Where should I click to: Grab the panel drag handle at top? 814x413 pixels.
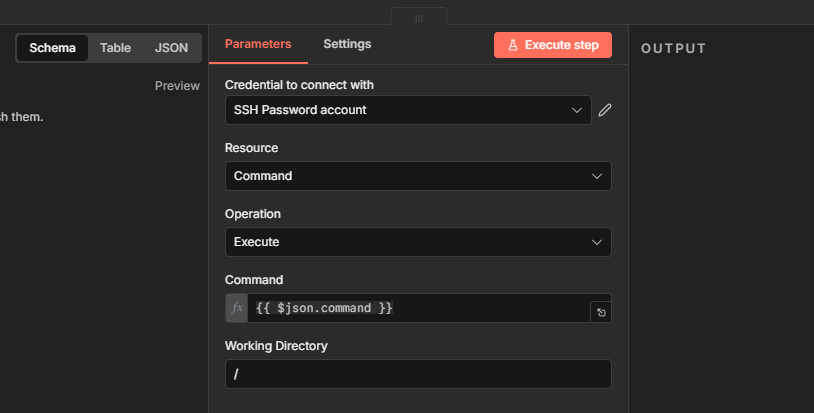pyautogui.click(x=419, y=18)
